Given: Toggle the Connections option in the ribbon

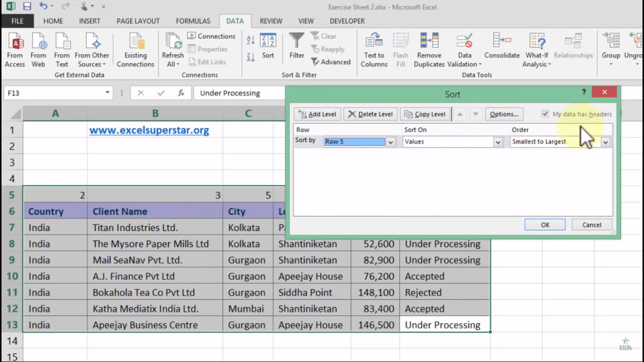Looking at the screenshot, I should (211, 36).
